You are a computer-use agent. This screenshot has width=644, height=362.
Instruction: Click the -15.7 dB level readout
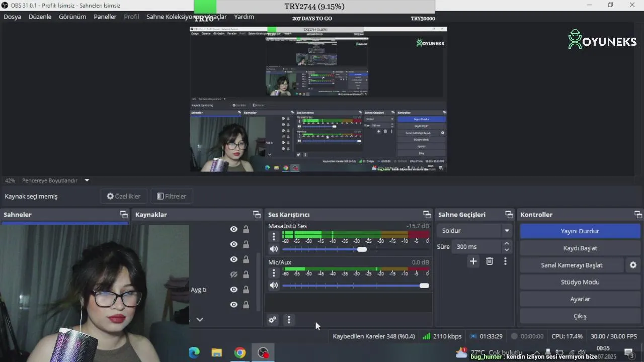pos(418,226)
